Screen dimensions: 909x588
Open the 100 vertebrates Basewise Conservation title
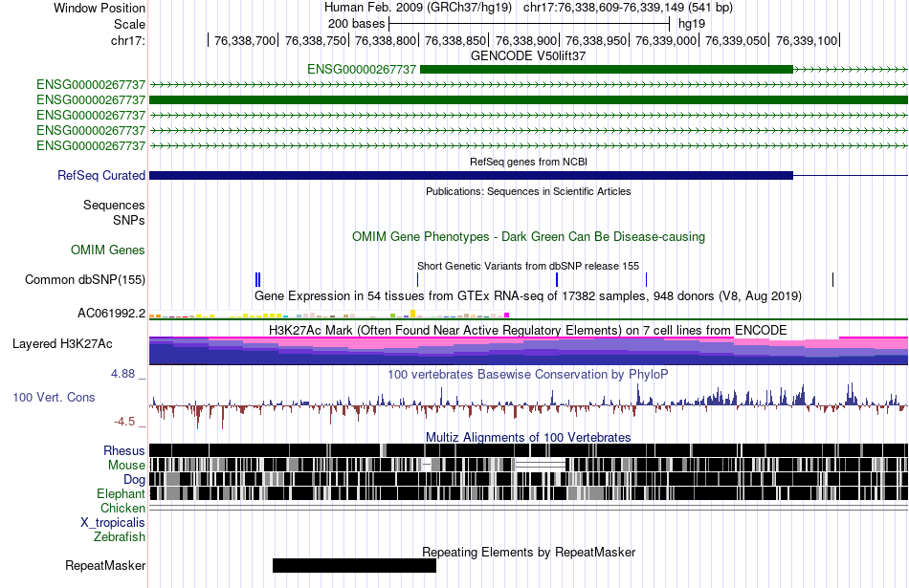[528, 374]
